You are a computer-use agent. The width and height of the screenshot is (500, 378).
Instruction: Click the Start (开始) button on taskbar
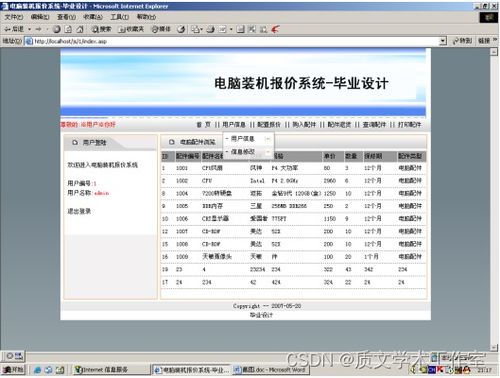coord(13,369)
